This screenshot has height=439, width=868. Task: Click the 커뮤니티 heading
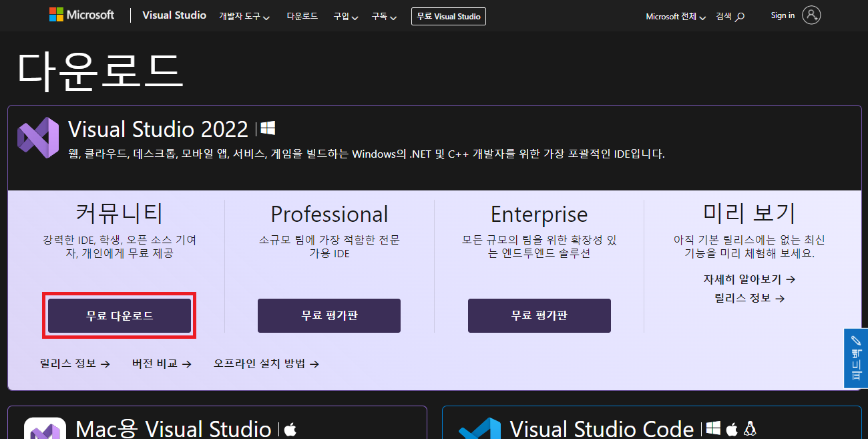(x=120, y=213)
